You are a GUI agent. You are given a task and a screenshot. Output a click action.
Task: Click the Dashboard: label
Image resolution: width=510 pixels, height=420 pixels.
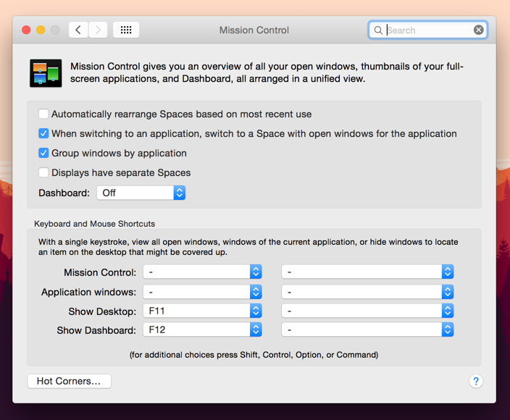[64, 193]
